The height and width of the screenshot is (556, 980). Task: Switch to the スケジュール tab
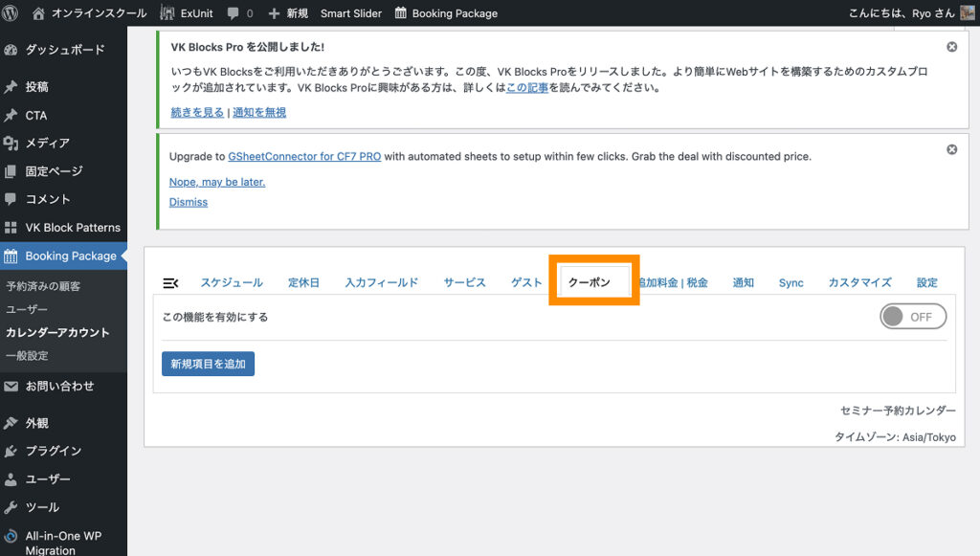click(232, 282)
